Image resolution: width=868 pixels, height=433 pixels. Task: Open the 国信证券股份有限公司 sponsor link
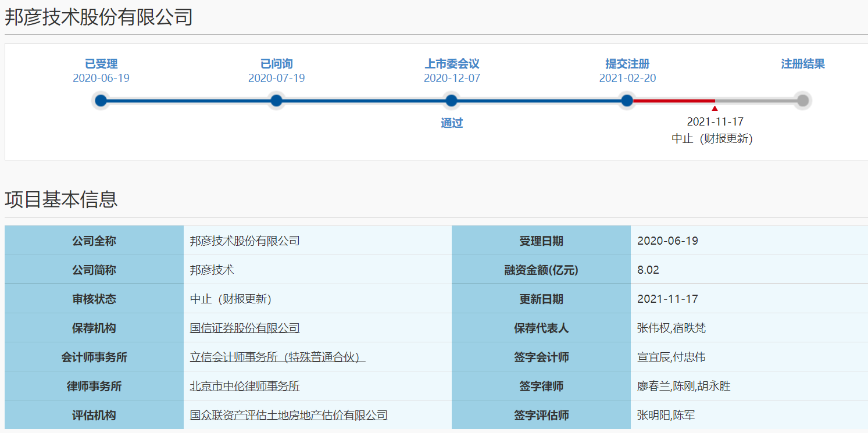[245, 328]
